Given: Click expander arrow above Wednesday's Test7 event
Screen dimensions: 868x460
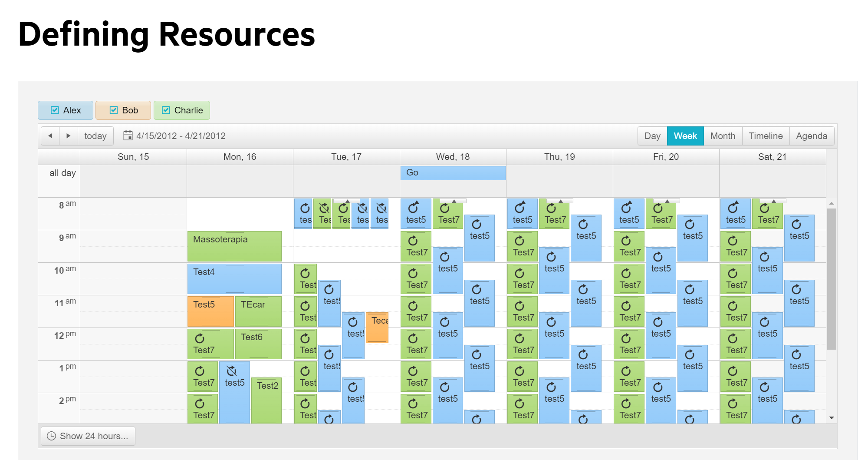Looking at the screenshot, I should click(x=454, y=201).
